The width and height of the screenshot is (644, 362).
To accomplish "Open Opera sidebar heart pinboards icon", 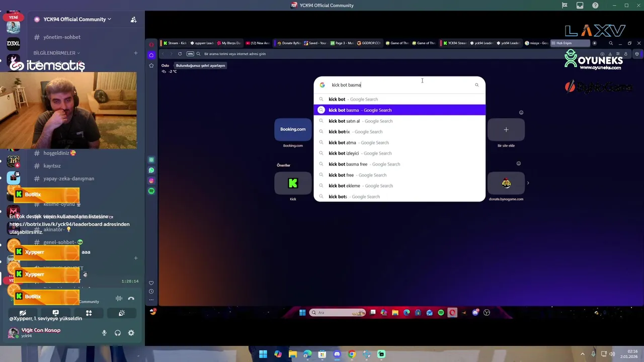I will click(x=151, y=283).
